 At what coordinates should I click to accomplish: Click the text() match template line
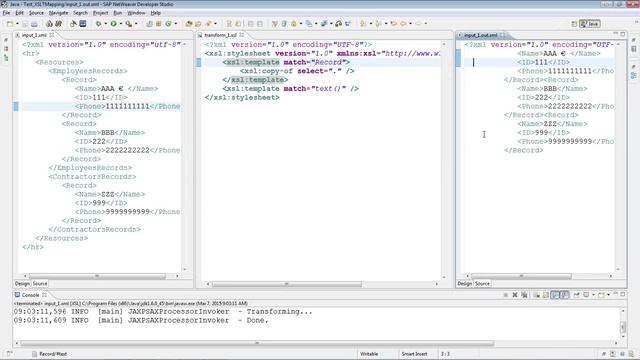[290, 89]
